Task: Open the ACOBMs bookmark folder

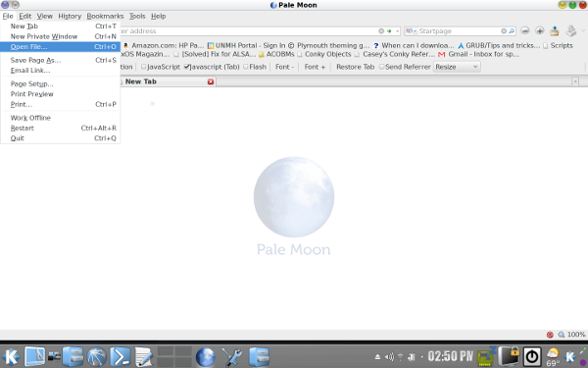Action: (x=276, y=54)
